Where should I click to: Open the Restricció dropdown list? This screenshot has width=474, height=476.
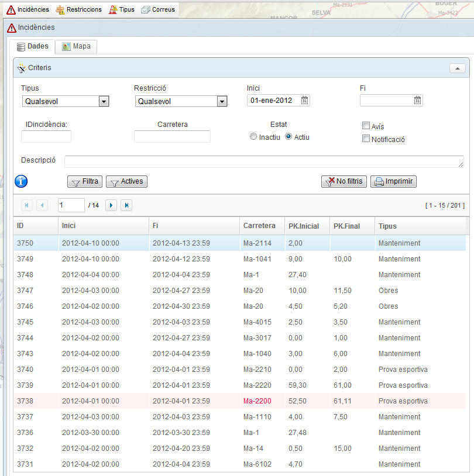(222, 102)
